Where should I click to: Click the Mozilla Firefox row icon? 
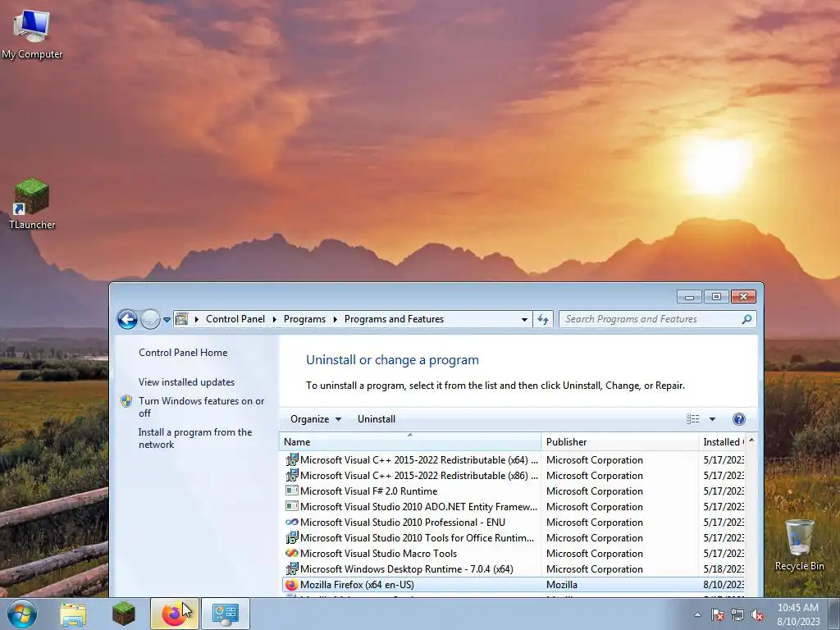(x=291, y=584)
